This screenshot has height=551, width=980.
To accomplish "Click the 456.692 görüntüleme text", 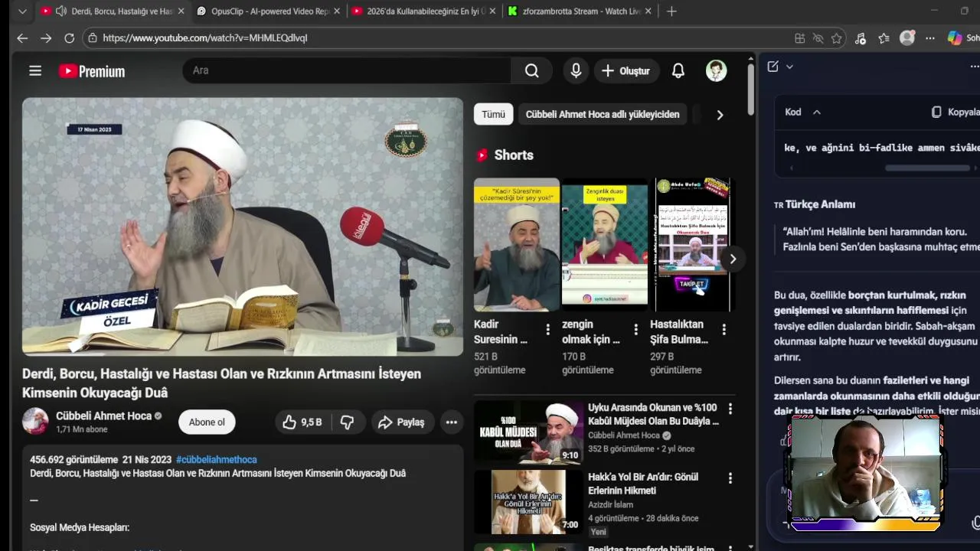I will click(73, 459).
